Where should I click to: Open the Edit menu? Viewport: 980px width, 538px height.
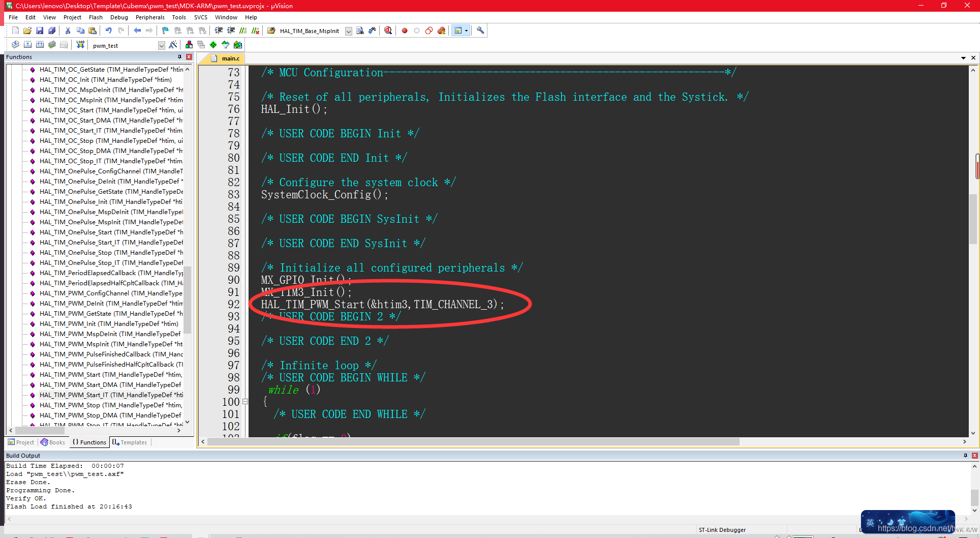(x=30, y=17)
